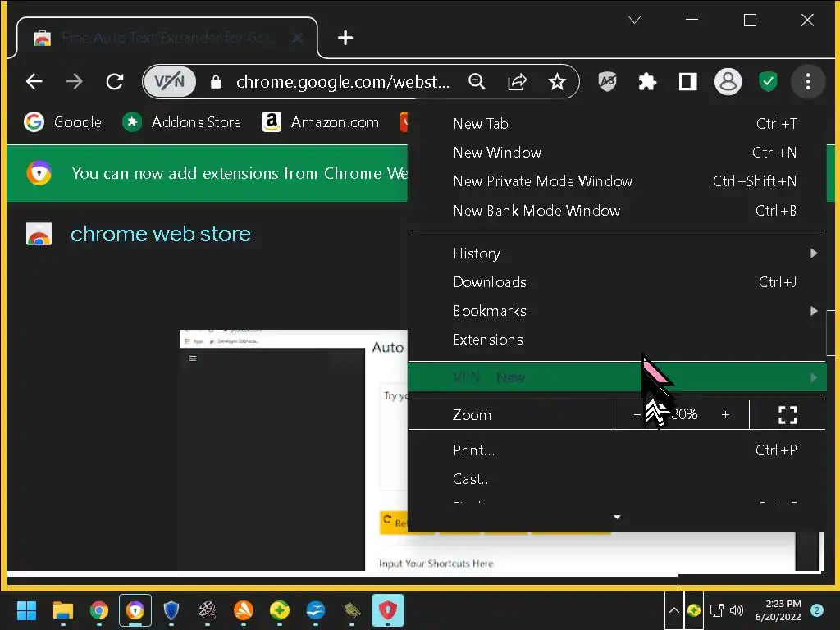Click the padlock site info icon
Screen dimensions: 840x630
pos(216,81)
